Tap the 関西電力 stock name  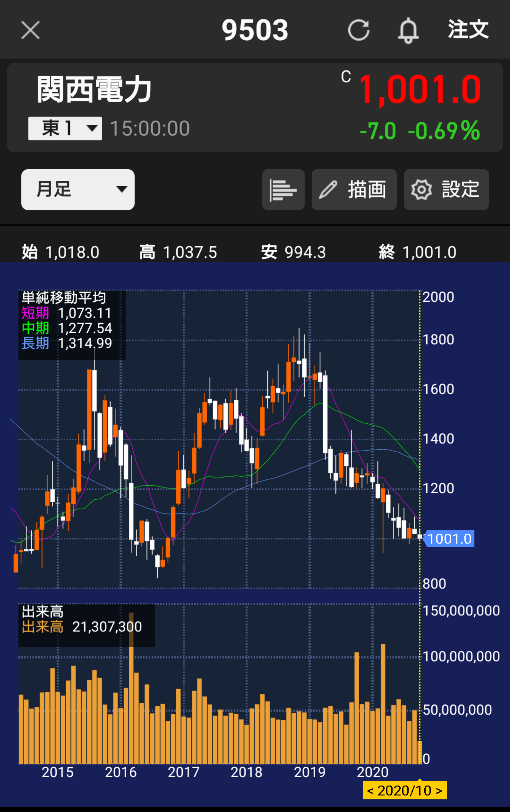coord(94,89)
